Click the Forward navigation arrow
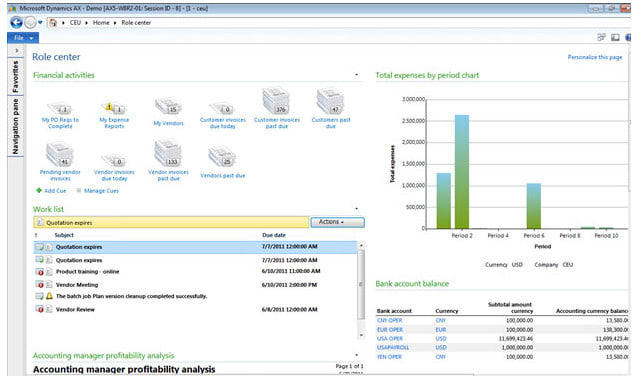The image size is (641, 379). pos(31,22)
